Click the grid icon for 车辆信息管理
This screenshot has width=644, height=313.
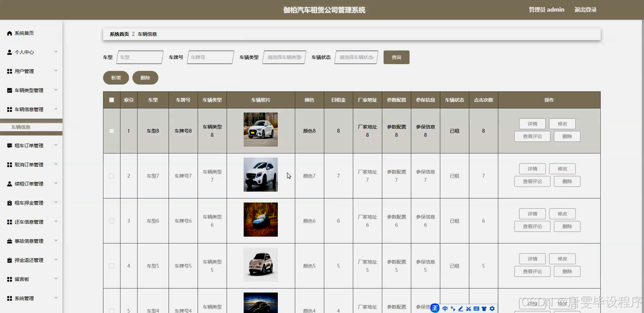tap(10, 109)
